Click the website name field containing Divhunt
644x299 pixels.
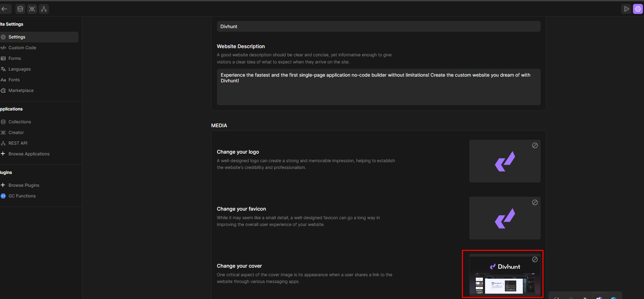click(378, 26)
